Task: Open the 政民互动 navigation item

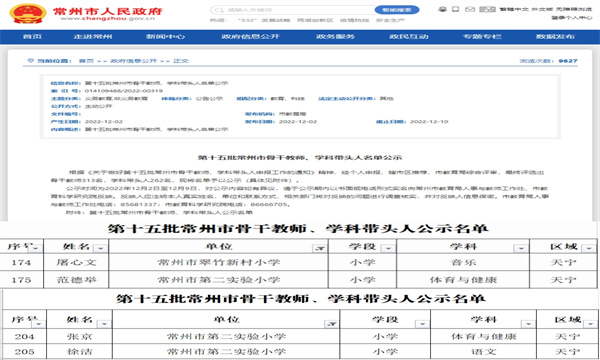Action: 409,37
